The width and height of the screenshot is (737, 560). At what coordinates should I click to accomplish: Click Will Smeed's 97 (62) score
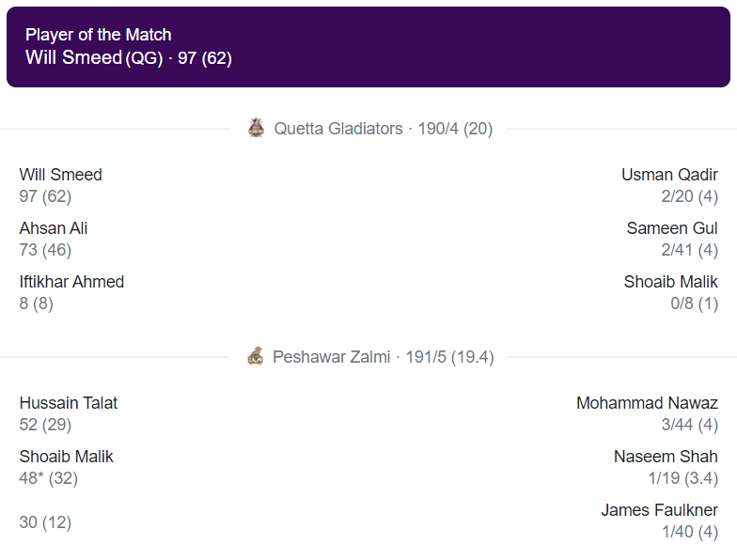click(x=45, y=195)
